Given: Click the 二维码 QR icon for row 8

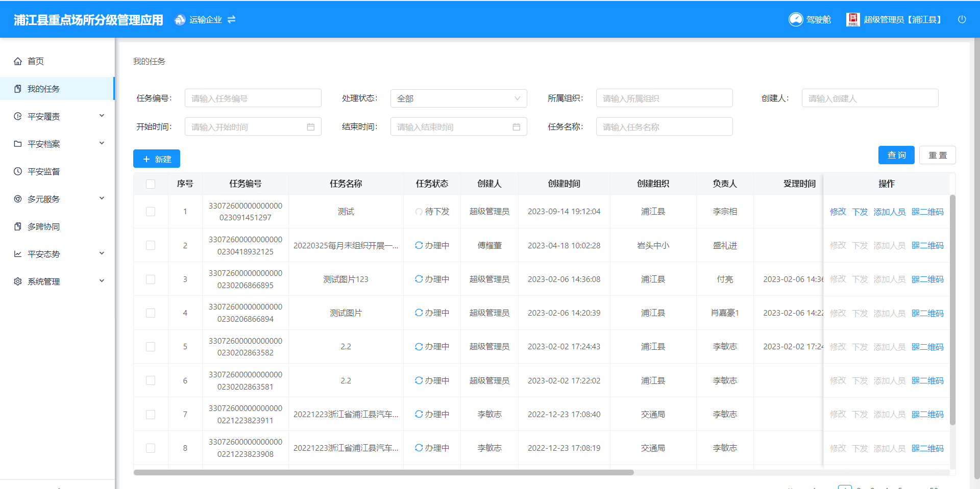Looking at the screenshot, I should tap(915, 448).
